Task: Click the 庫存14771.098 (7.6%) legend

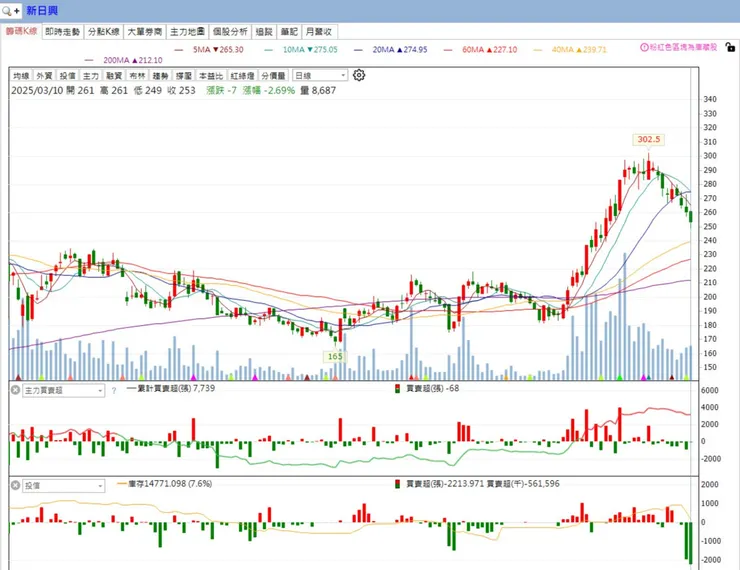Action: click(165, 484)
